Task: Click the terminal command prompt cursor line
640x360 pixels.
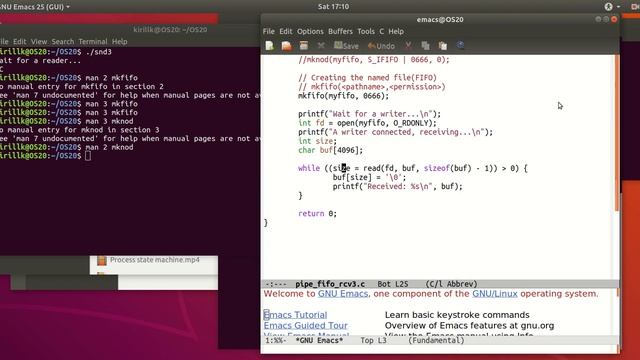Action: [46, 156]
